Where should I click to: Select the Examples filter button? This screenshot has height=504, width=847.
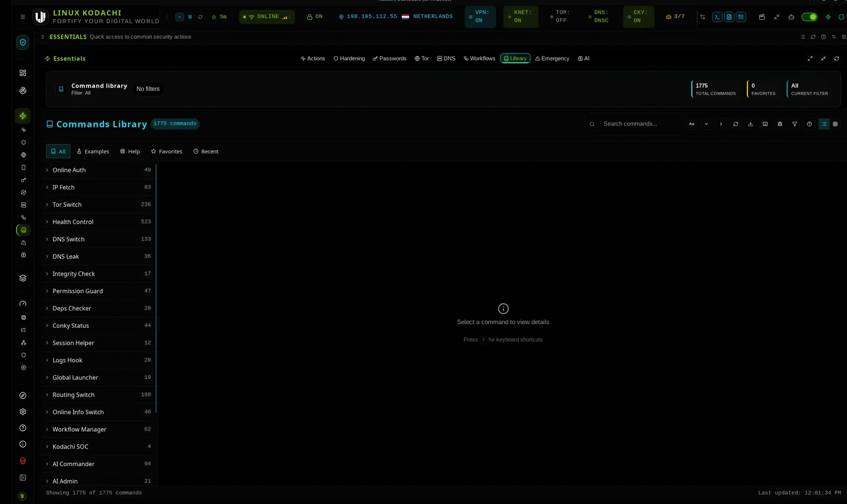point(93,152)
